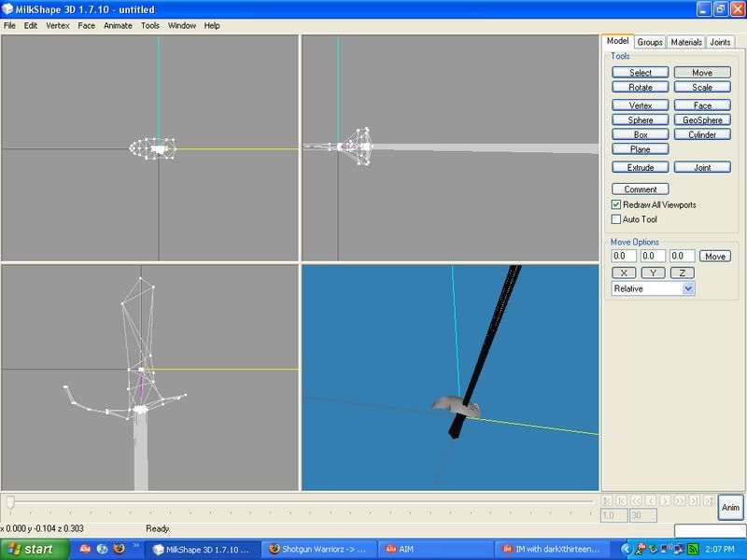This screenshot has height=560, width=747.
Task: Click the current frame field showing 1.0
Action: (x=614, y=515)
